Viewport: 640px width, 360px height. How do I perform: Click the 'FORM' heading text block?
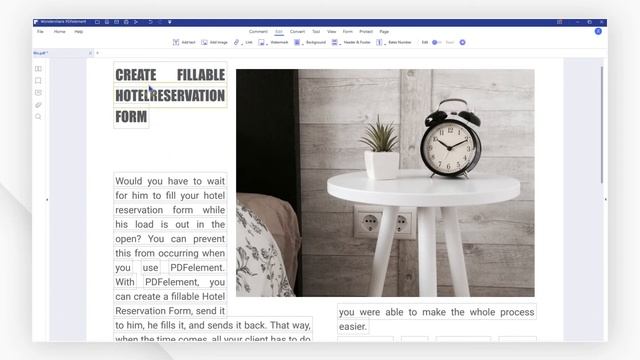click(x=131, y=117)
